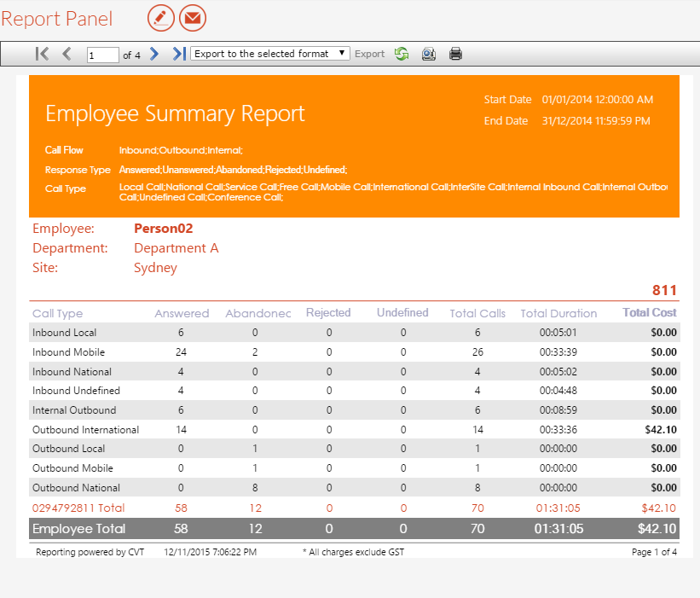The width and height of the screenshot is (700, 598).
Task: Jump to the last report page
Action: (178, 54)
